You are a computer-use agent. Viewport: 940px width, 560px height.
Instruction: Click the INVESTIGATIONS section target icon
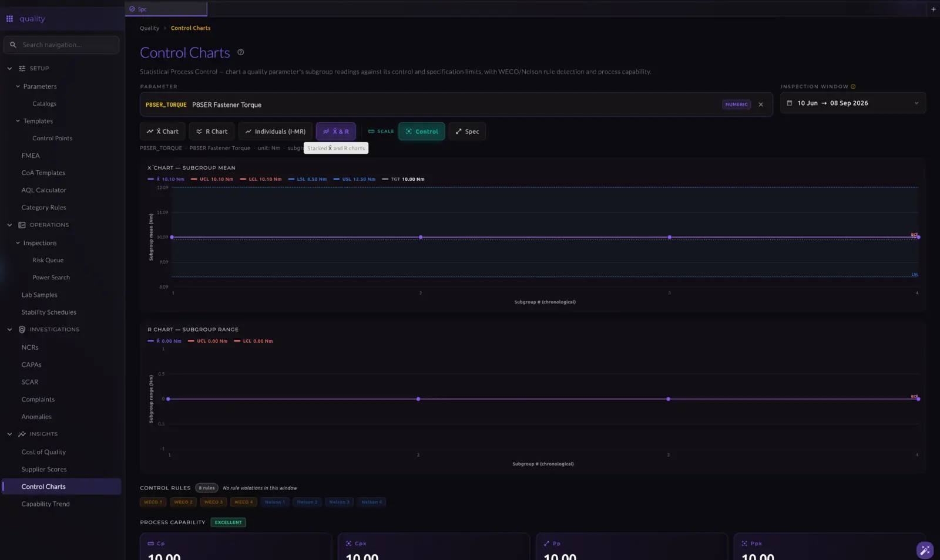pyautogui.click(x=22, y=330)
